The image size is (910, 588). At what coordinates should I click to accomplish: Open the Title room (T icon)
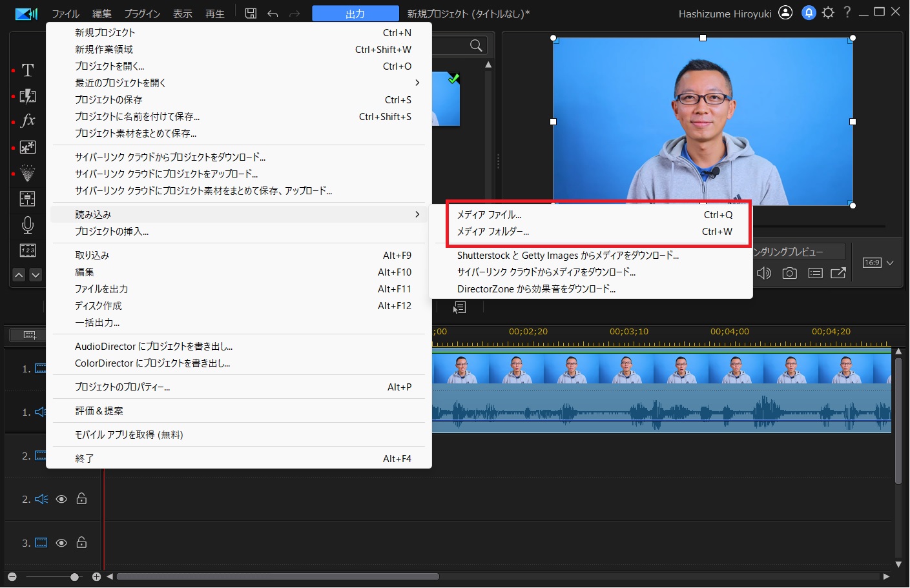pos(27,70)
